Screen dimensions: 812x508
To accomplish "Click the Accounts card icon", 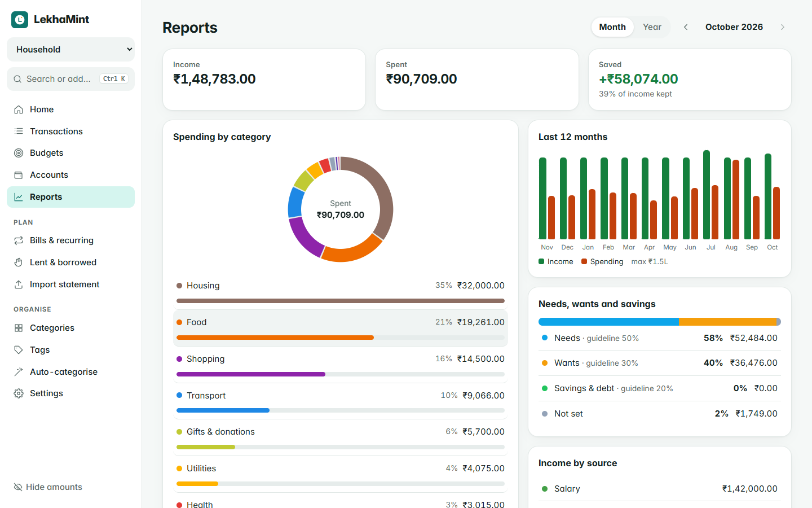I will pos(19,175).
